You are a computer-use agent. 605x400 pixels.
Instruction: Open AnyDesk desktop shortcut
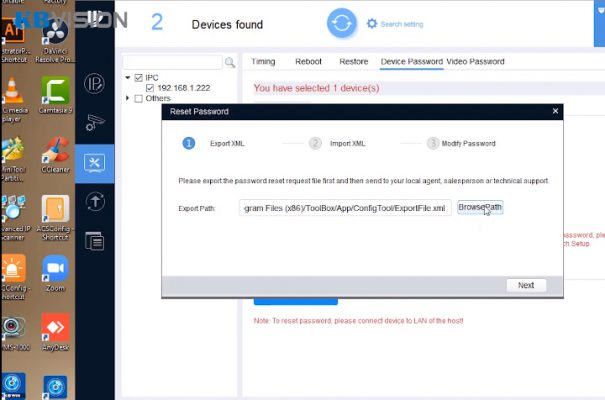[55, 332]
